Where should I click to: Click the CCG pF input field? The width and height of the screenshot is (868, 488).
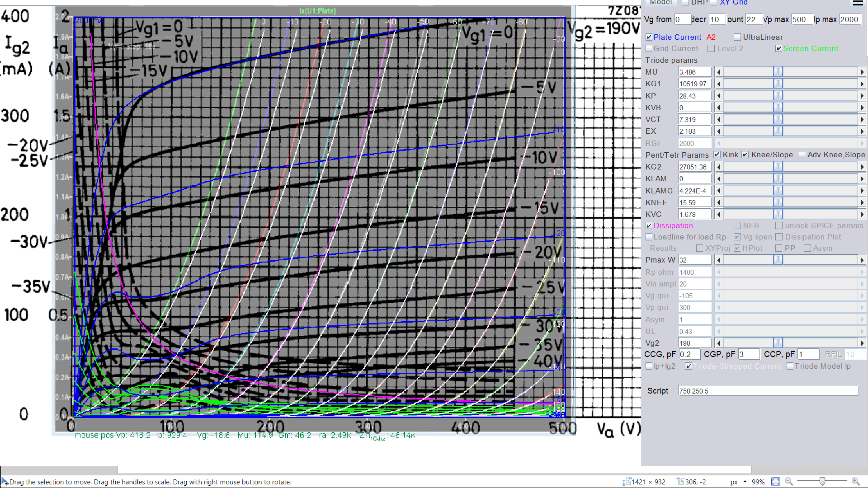coord(689,354)
